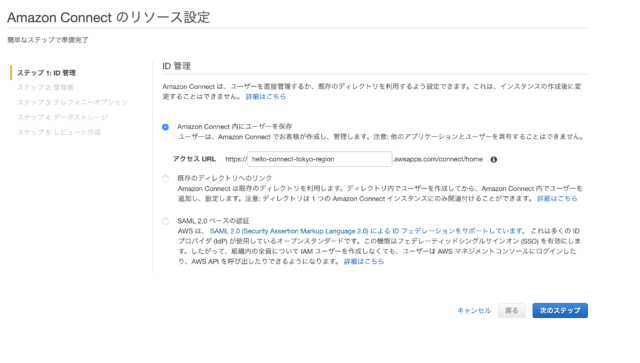Open '詳細はこちら' link under existing directory option
The image size is (640, 363).
tap(557, 198)
